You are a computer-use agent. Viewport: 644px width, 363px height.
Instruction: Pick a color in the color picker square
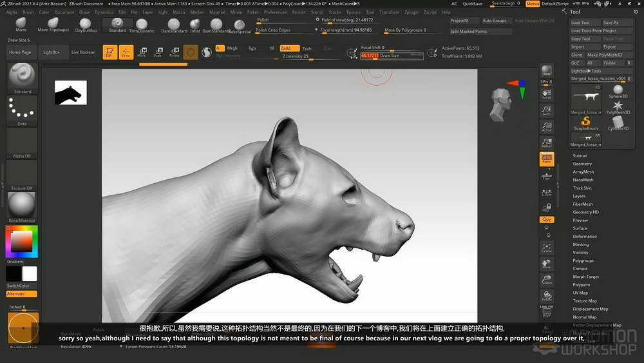pyautogui.click(x=21, y=241)
